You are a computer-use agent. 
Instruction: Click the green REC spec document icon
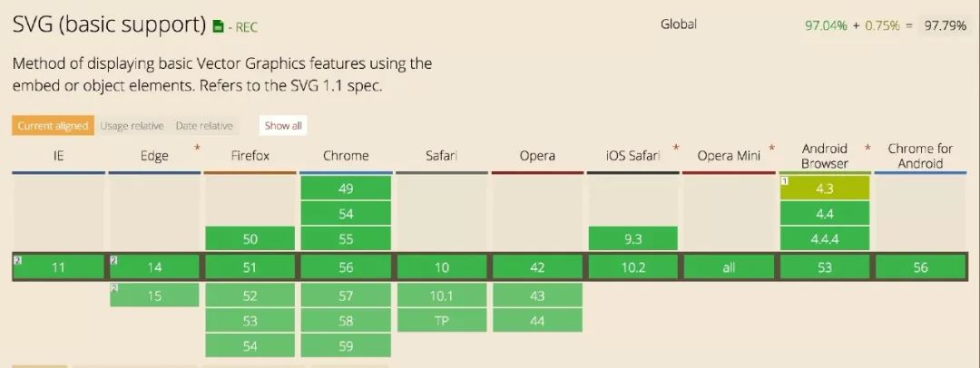pyautogui.click(x=218, y=27)
